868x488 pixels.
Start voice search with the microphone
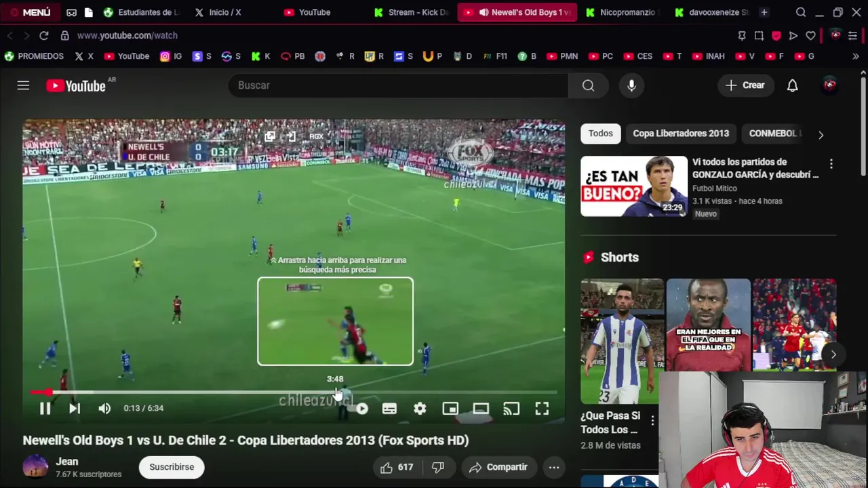tap(631, 85)
